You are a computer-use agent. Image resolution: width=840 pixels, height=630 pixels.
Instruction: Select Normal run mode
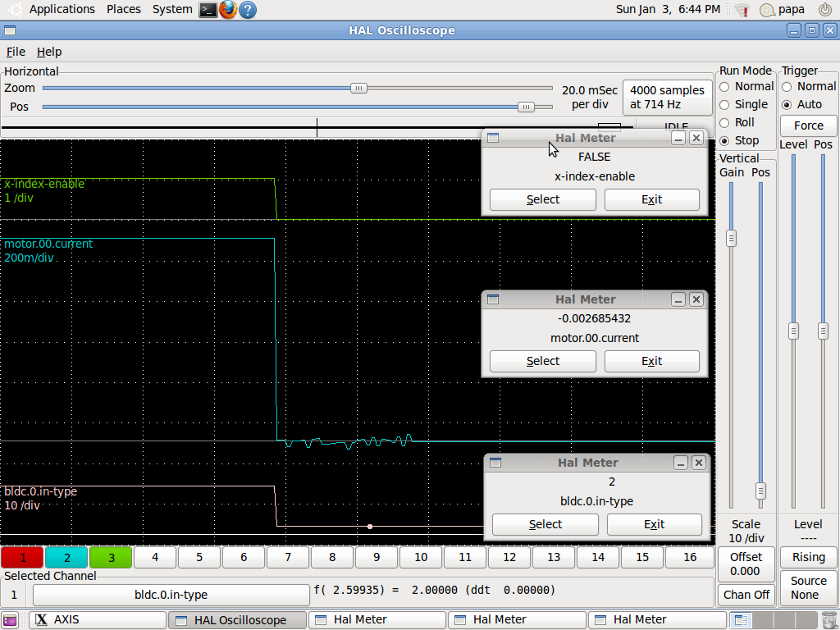pyautogui.click(x=724, y=87)
